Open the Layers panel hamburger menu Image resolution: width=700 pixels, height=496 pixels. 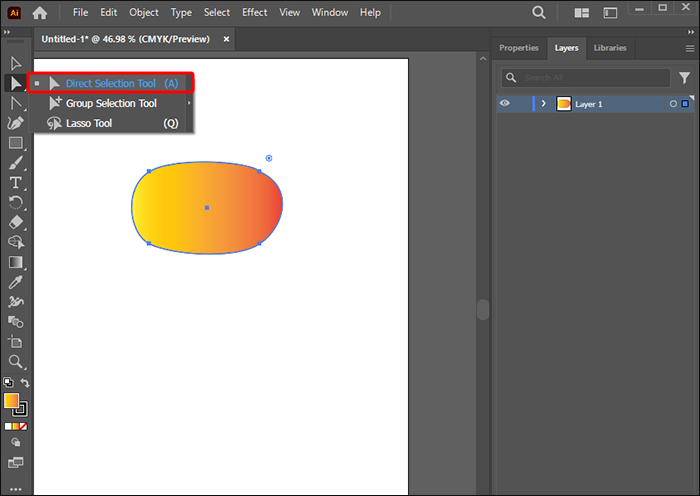pos(689,47)
